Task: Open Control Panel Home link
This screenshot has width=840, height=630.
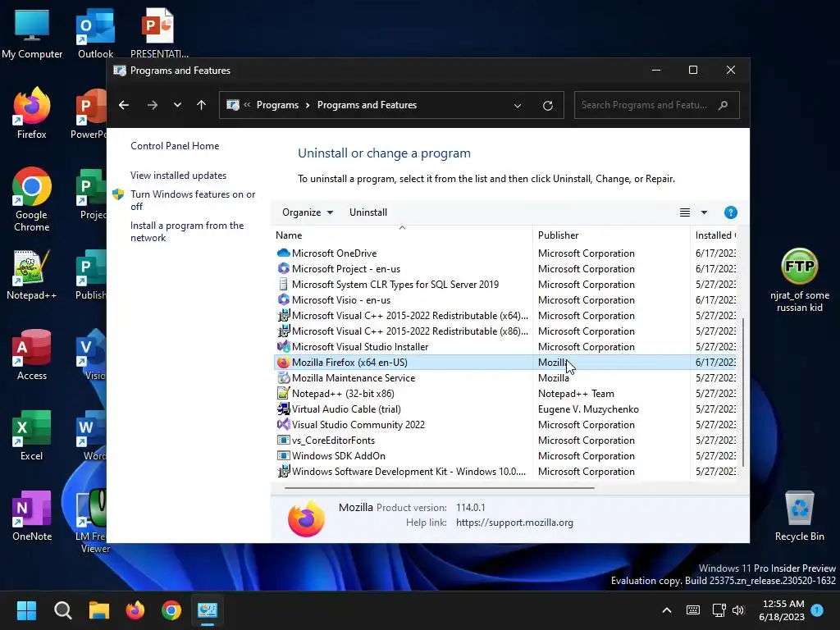Action: tap(175, 146)
